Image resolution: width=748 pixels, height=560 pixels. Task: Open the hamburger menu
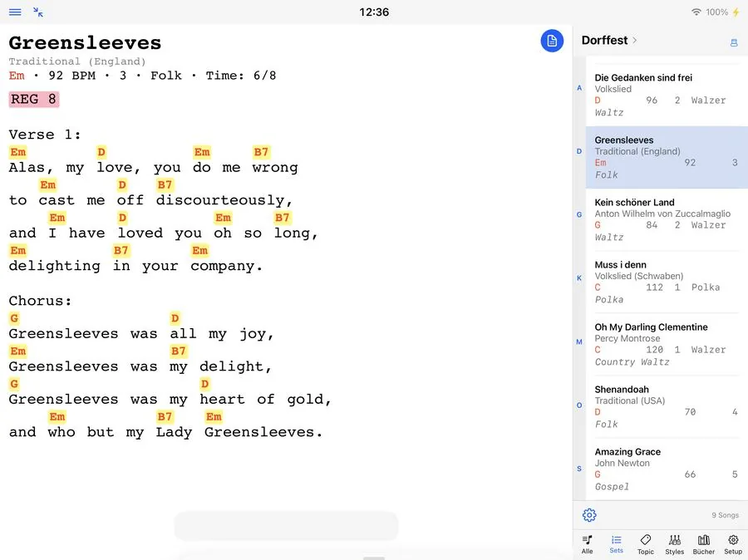(15, 12)
